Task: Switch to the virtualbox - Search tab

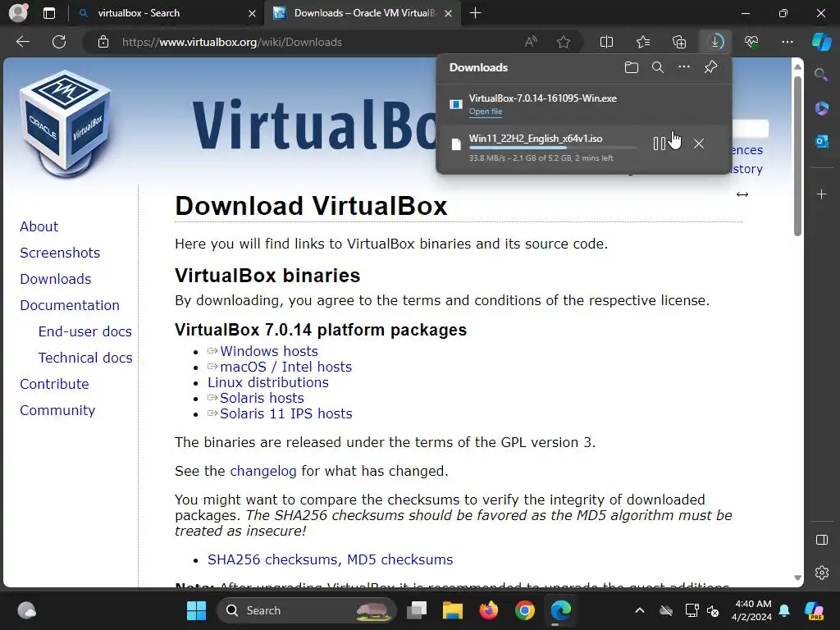Action: click(167, 13)
